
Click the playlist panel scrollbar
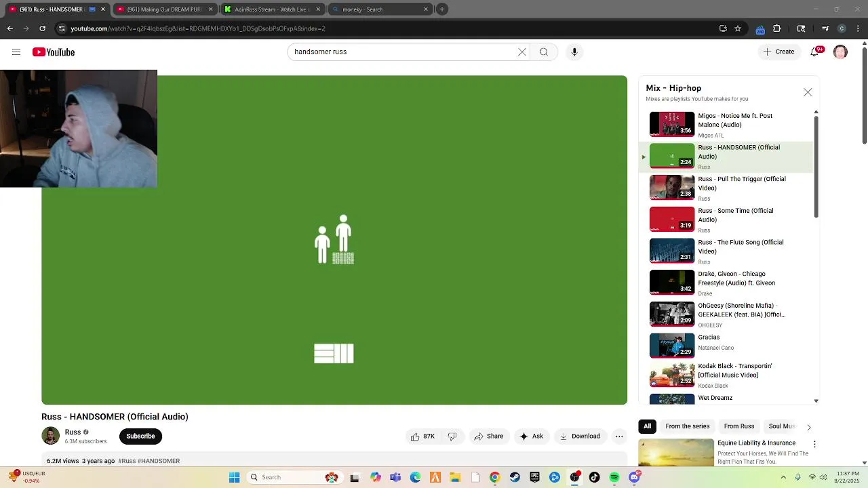[x=816, y=167]
